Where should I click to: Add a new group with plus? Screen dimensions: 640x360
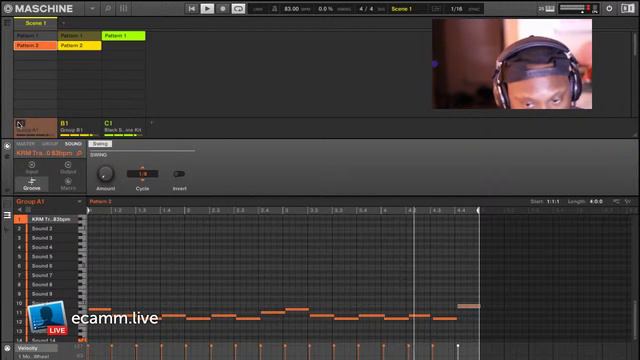pos(151,122)
